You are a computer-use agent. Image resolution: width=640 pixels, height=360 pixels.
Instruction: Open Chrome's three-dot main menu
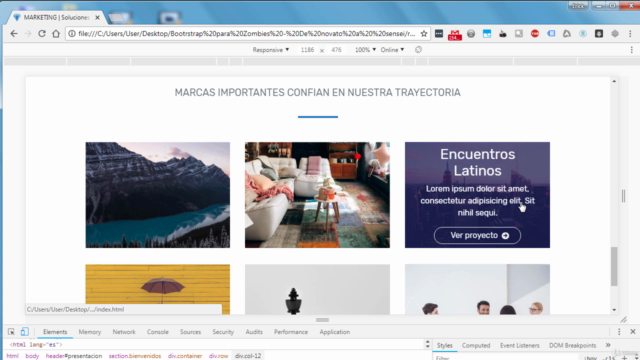[630, 34]
